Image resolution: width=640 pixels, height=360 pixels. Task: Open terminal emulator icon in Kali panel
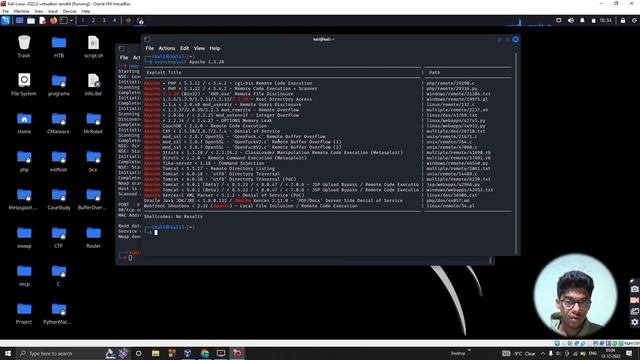[x=64, y=20]
